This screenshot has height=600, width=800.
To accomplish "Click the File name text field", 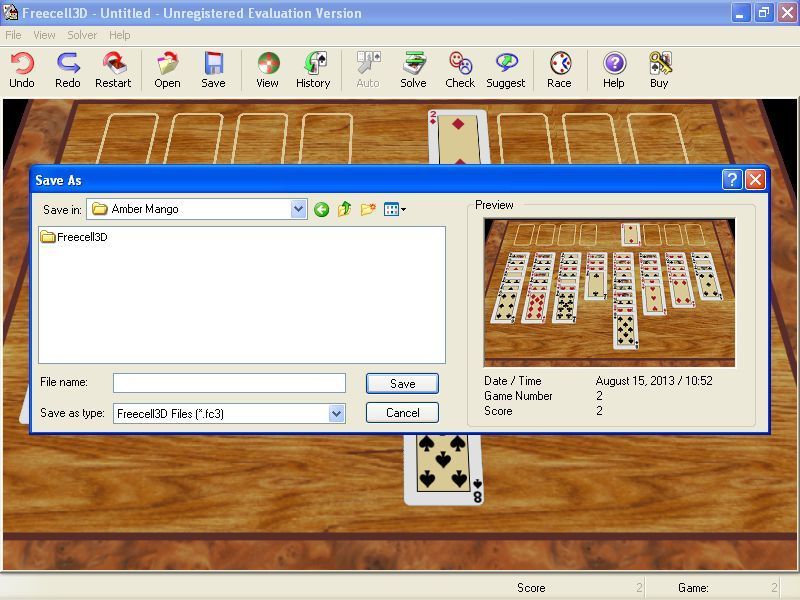I will tap(229, 383).
